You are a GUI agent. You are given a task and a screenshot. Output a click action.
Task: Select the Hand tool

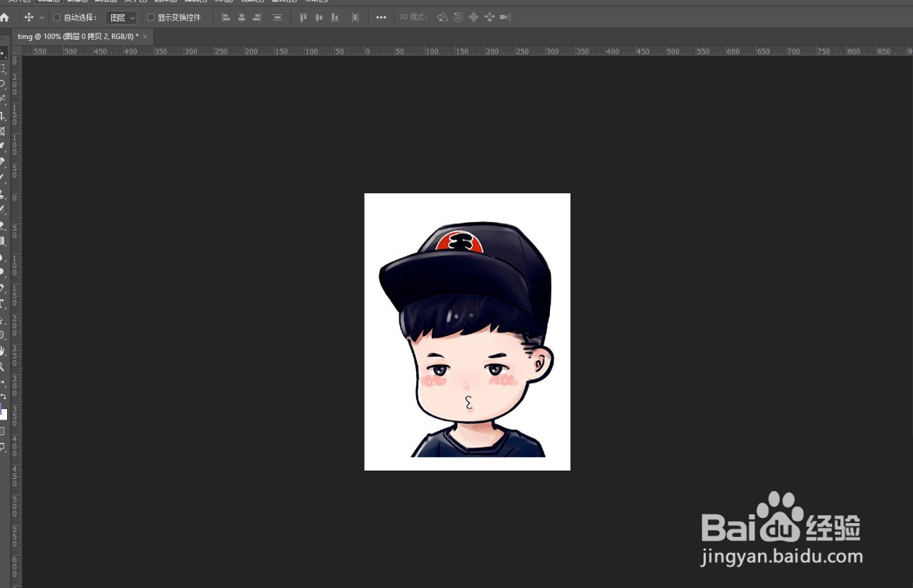tap(3, 351)
